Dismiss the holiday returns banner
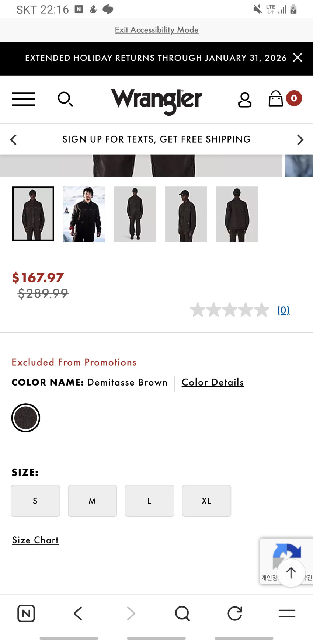Image resolution: width=313 pixels, height=644 pixels. 298,58
